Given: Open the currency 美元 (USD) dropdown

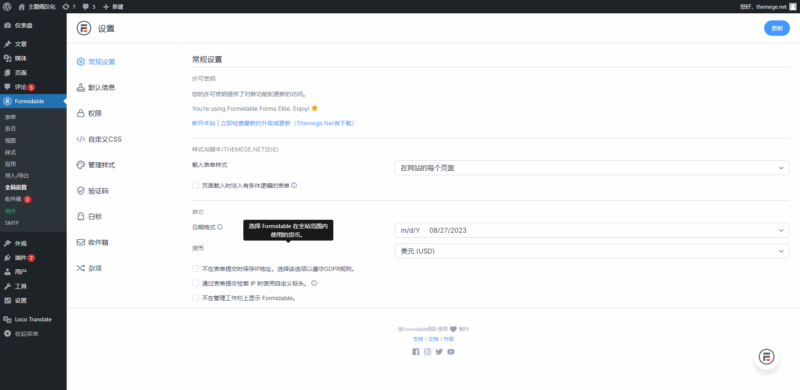Looking at the screenshot, I should 592,251.
